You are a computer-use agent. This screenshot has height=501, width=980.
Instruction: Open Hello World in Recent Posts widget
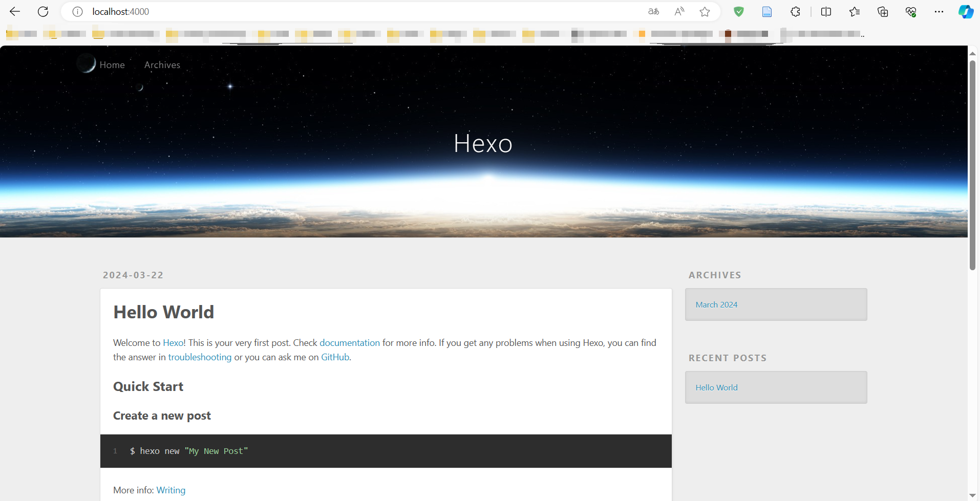(716, 387)
